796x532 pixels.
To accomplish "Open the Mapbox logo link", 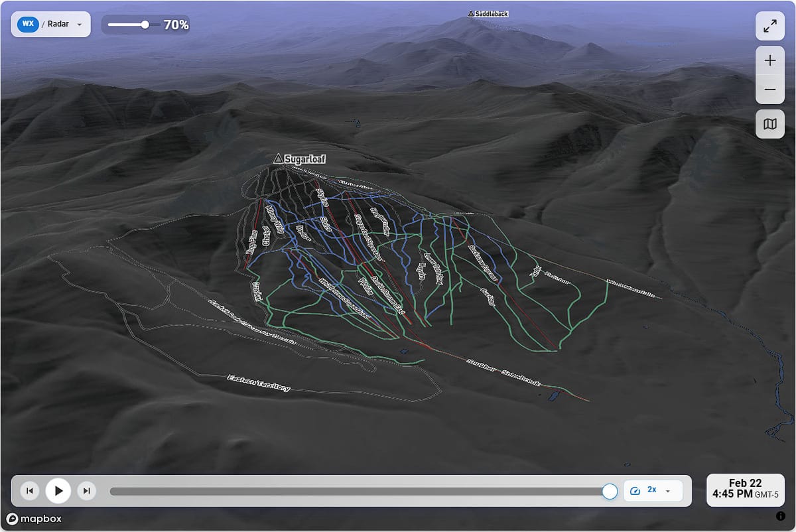I will [34, 519].
